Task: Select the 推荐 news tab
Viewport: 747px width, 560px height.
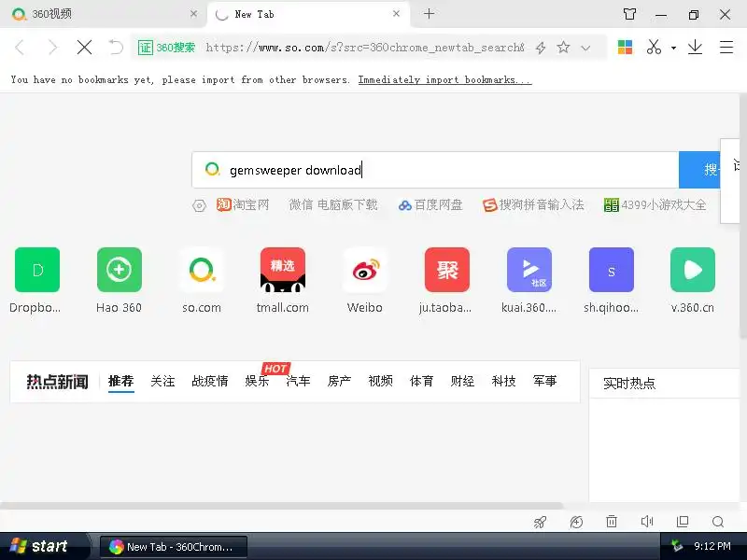Action: (x=121, y=381)
